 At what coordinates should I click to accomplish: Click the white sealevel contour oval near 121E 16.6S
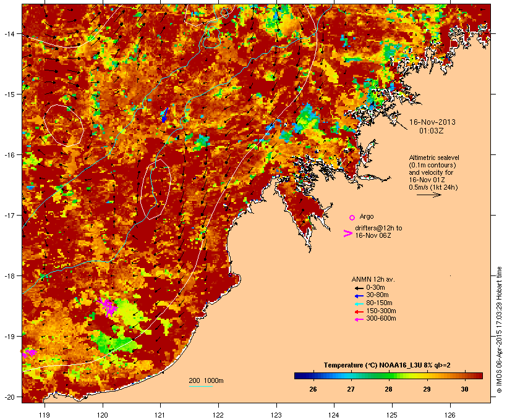(x=156, y=190)
